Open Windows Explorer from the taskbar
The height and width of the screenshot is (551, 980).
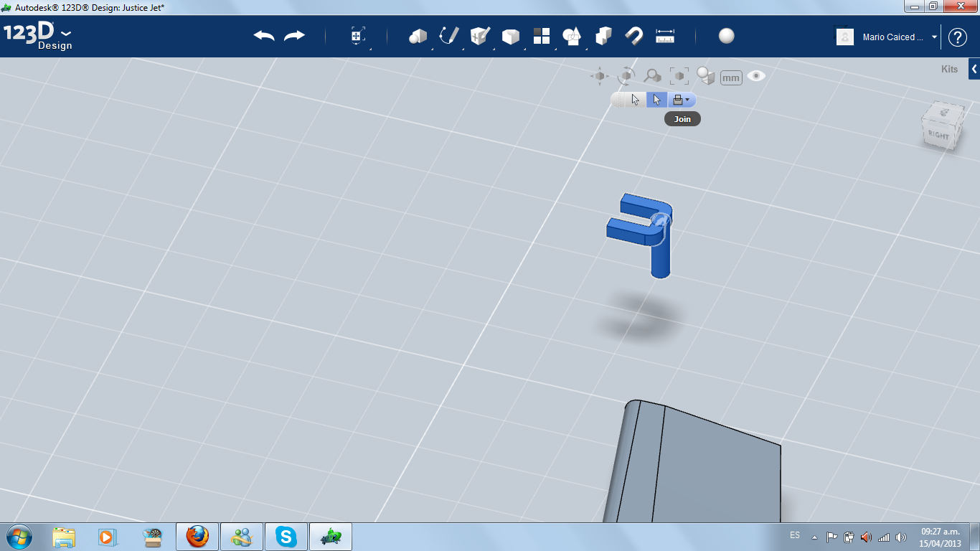(x=64, y=537)
